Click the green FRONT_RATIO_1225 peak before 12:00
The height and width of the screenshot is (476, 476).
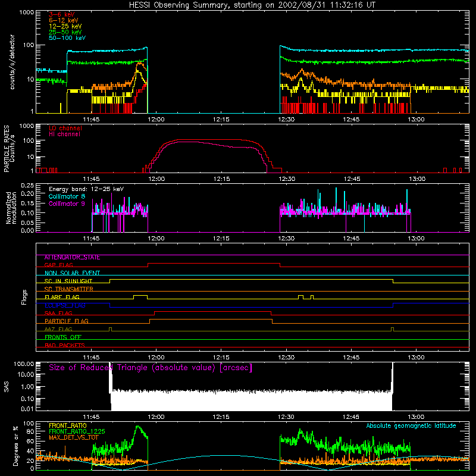138,427
